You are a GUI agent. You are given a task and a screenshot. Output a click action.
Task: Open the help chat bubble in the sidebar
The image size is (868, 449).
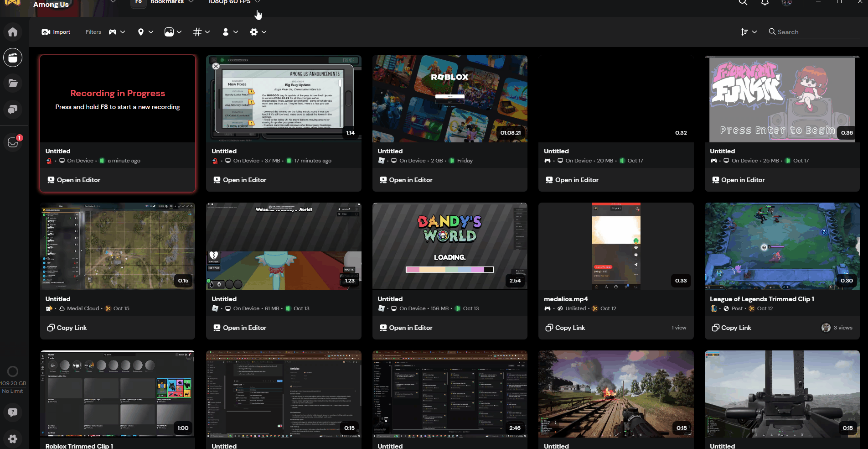13,412
